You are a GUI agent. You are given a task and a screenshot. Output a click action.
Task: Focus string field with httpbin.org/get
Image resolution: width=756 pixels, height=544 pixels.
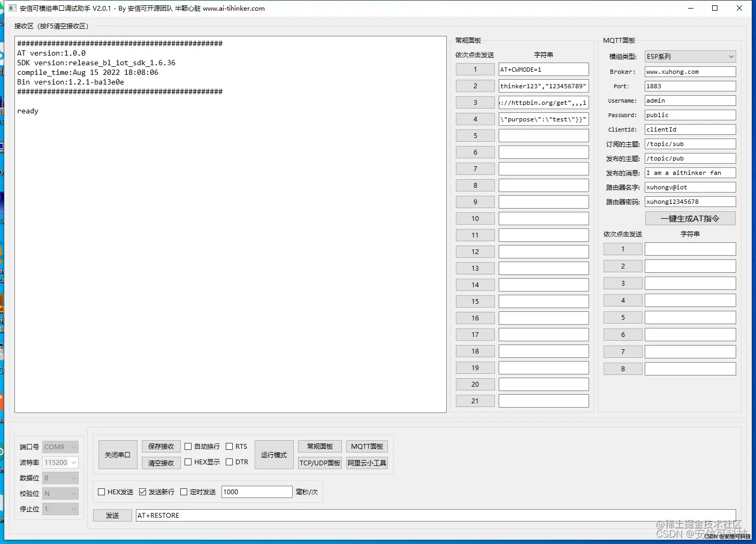tap(544, 103)
